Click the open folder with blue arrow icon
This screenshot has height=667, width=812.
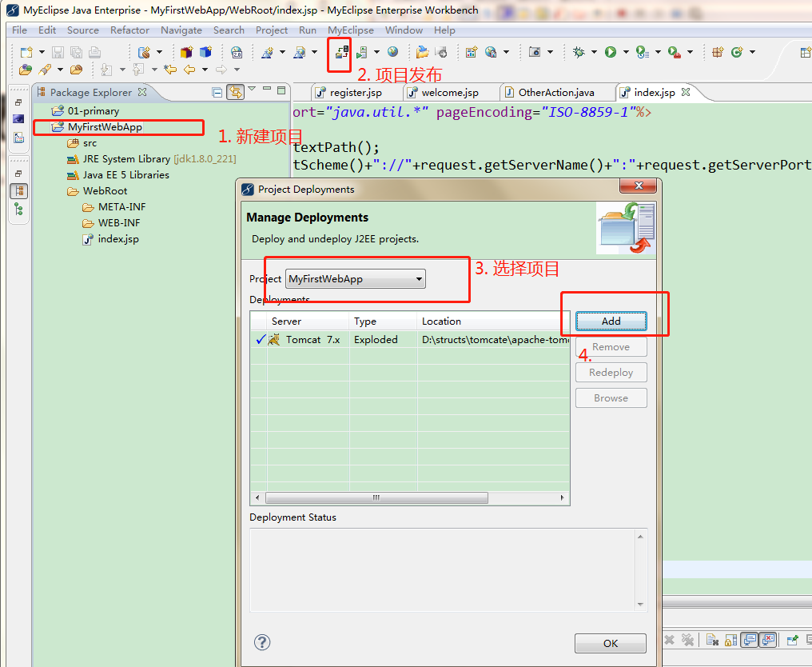pos(423,52)
